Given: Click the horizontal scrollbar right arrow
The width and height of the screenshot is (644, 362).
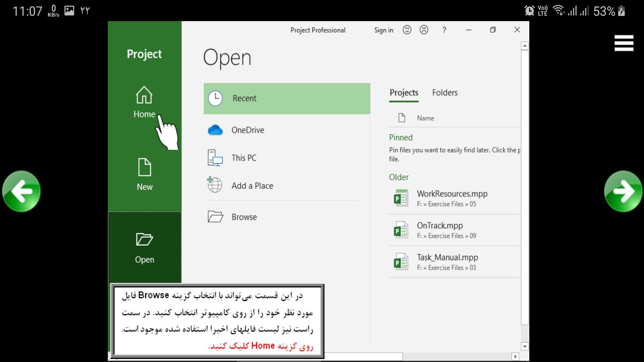Looking at the screenshot, I should 516,356.
